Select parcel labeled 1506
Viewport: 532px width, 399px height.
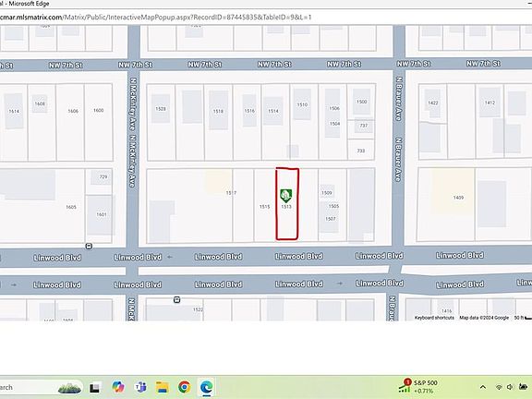click(x=334, y=108)
